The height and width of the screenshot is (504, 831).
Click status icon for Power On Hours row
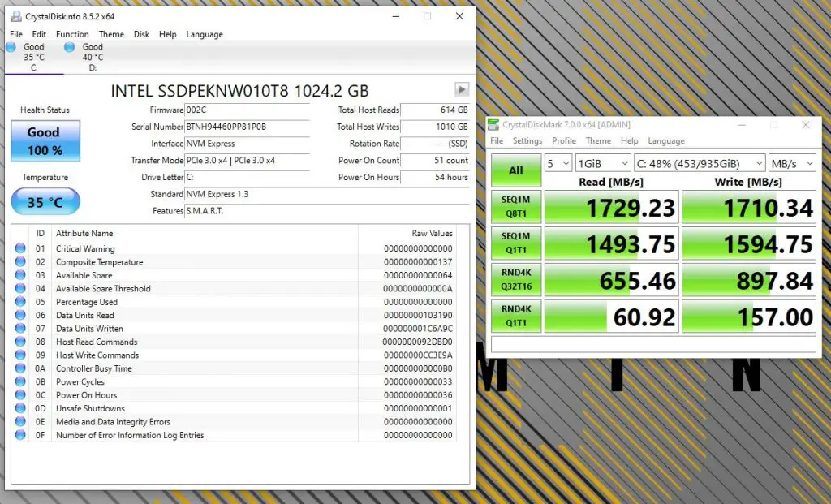(x=20, y=394)
